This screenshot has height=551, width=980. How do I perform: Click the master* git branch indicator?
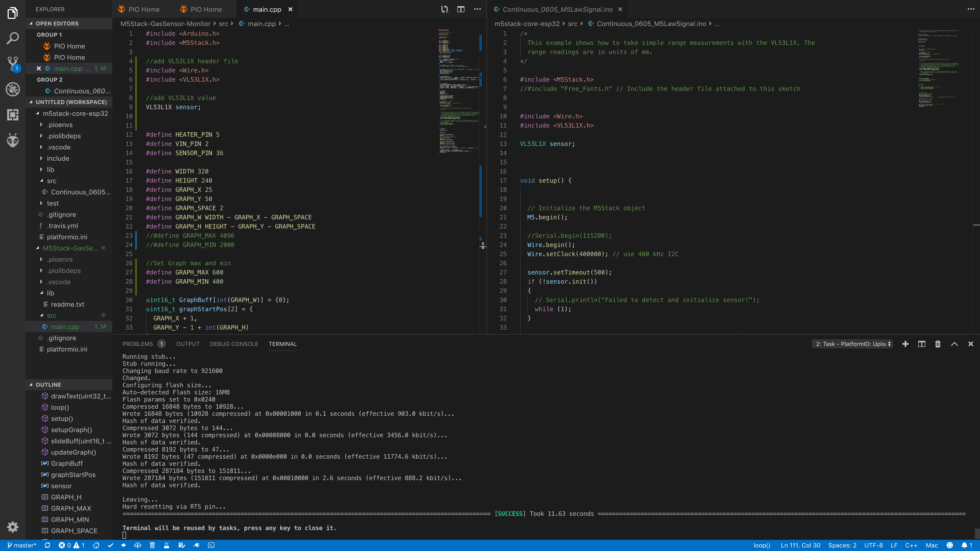click(x=22, y=545)
